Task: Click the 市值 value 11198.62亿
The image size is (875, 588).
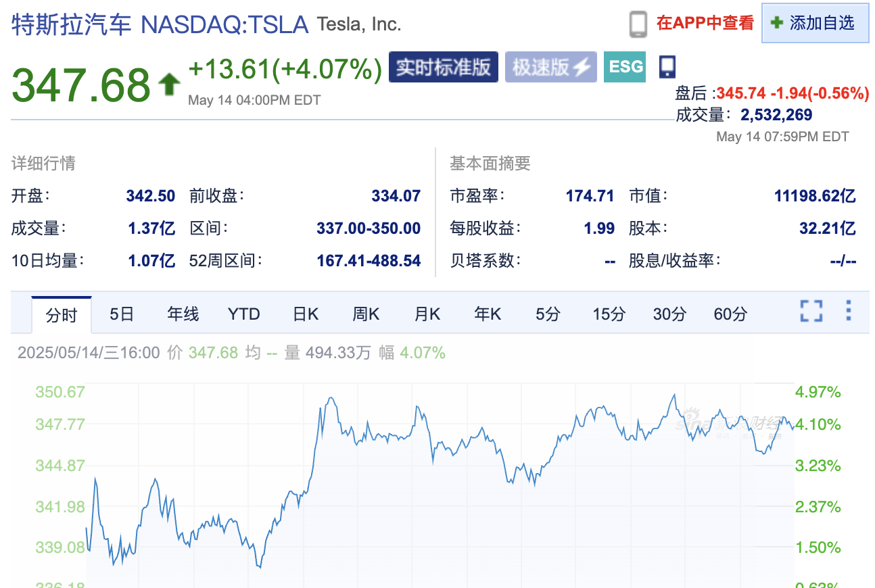Action: [x=815, y=196]
